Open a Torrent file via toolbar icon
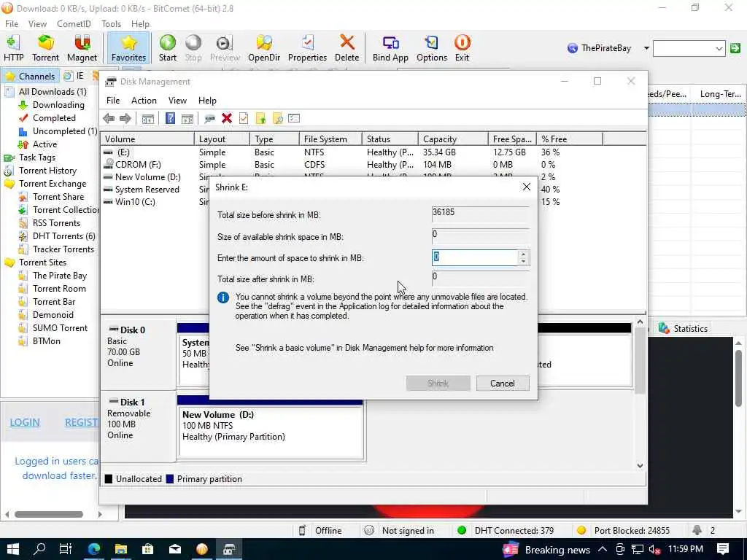Image resolution: width=747 pixels, height=560 pixels. coord(45,48)
